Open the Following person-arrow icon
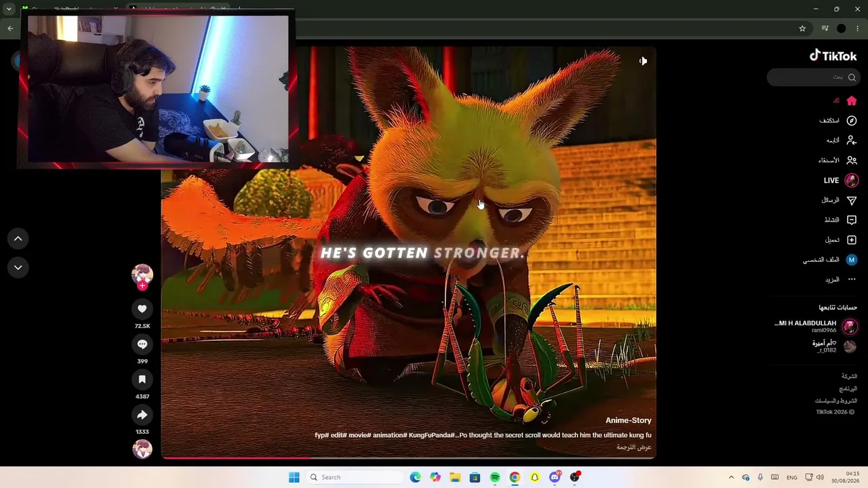The width and height of the screenshot is (868, 488). [852, 140]
